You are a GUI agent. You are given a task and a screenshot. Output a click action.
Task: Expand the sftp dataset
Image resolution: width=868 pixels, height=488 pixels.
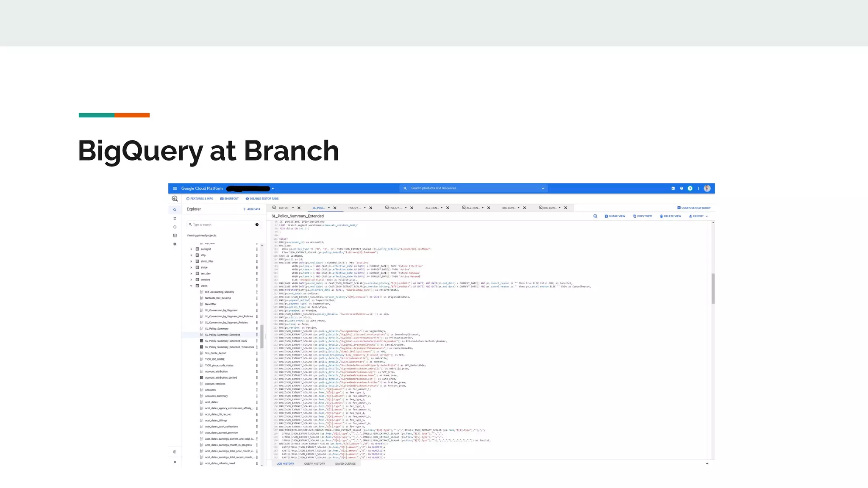pyautogui.click(x=191, y=255)
